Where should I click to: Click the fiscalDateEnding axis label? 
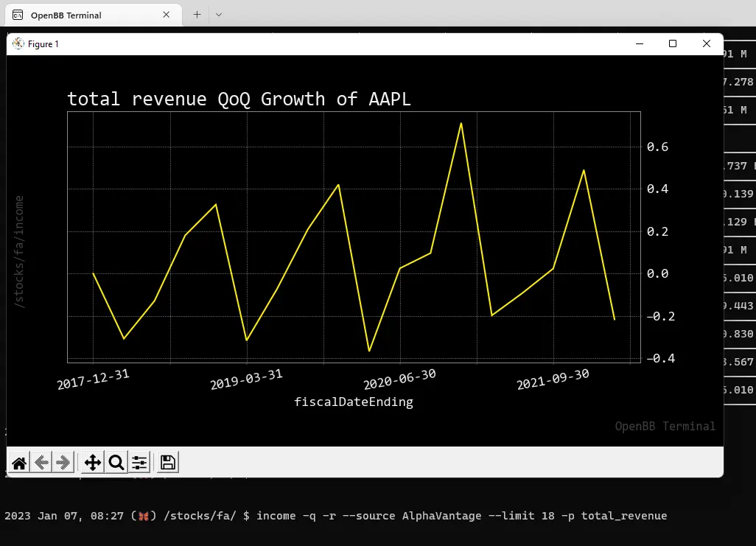[x=353, y=402]
